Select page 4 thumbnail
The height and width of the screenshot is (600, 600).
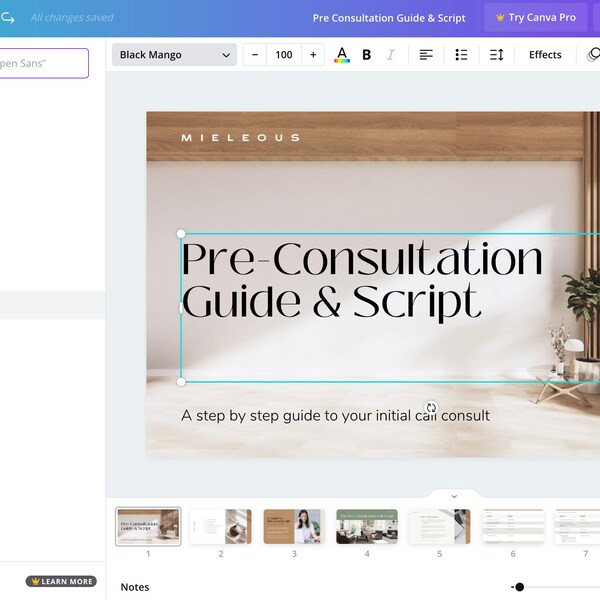click(367, 527)
